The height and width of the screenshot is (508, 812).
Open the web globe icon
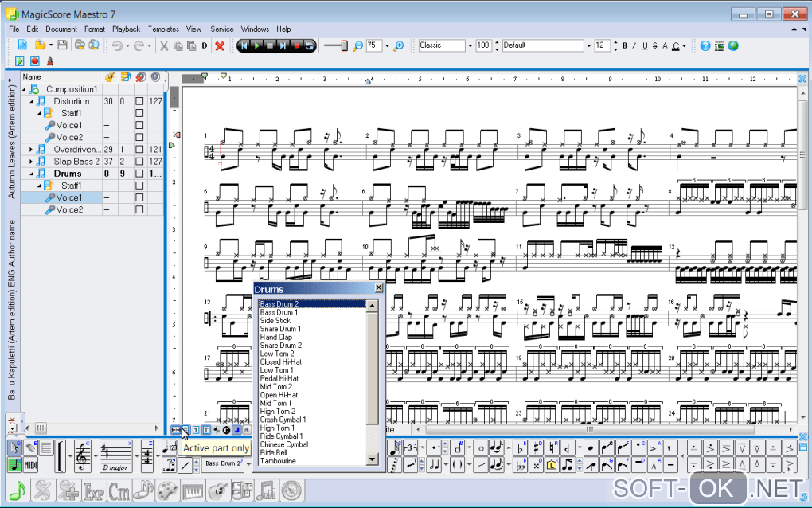pyautogui.click(x=732, y=46)
